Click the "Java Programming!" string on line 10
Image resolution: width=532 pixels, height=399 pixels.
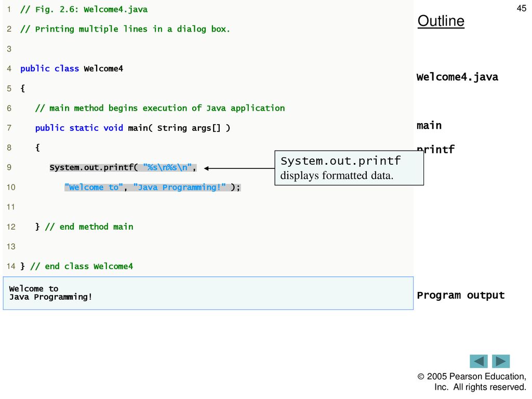[x=179, y=187]
